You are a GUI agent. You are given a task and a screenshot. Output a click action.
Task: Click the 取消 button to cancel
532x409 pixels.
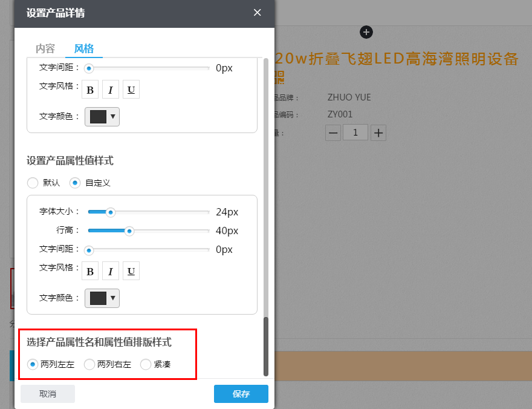point(47,393)
